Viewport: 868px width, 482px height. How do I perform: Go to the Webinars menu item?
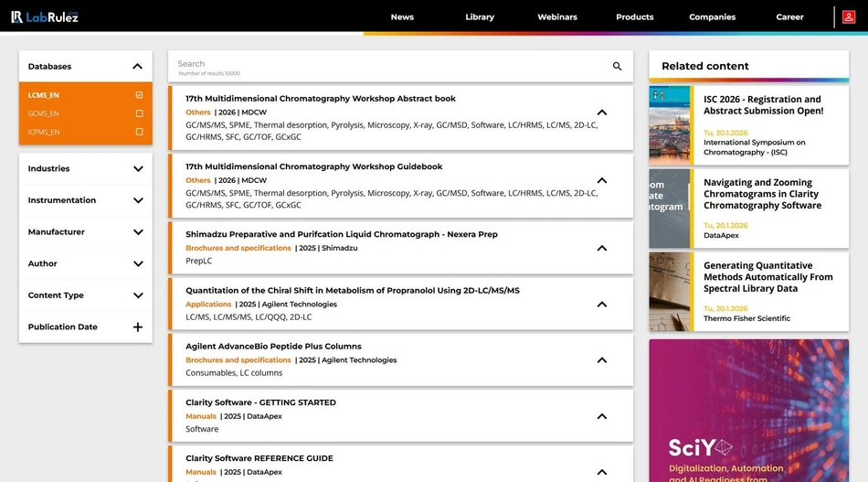(x=557, y=16)
